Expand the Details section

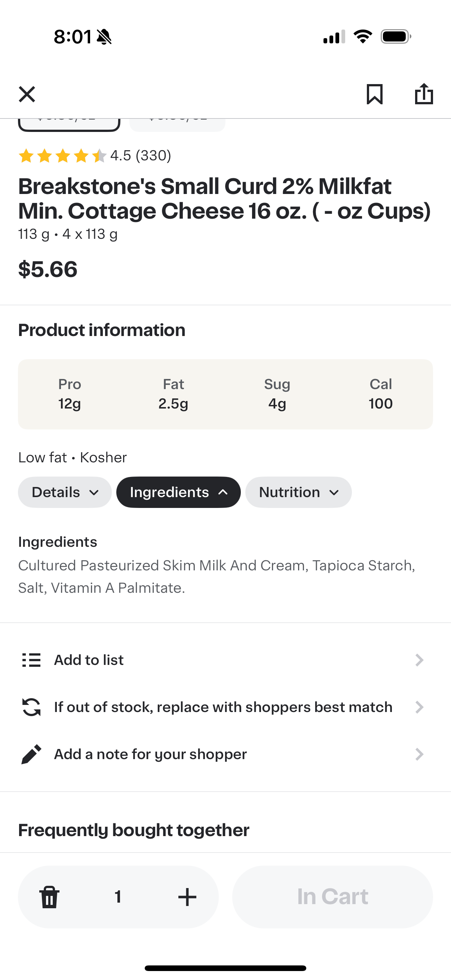click(65, 492)
